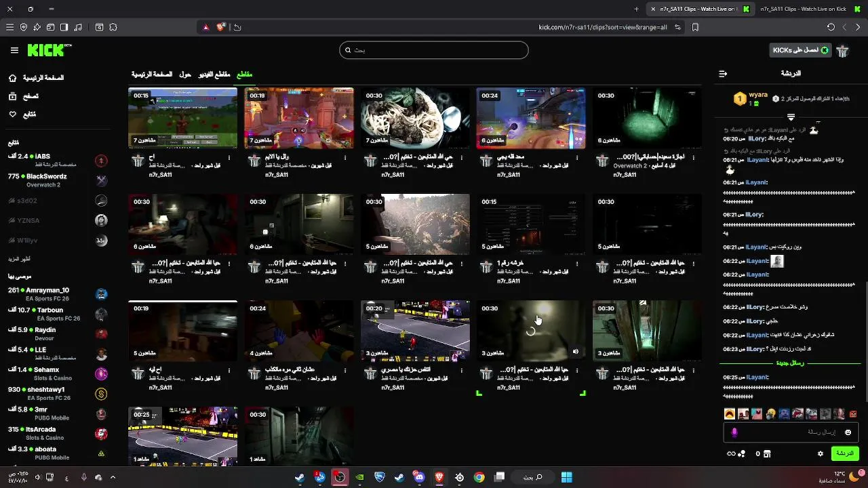Switch to the مقاطع الفيديو videos tab
Image resolution: width=868 pixels, height=488 pixels.
pos(214,74)
